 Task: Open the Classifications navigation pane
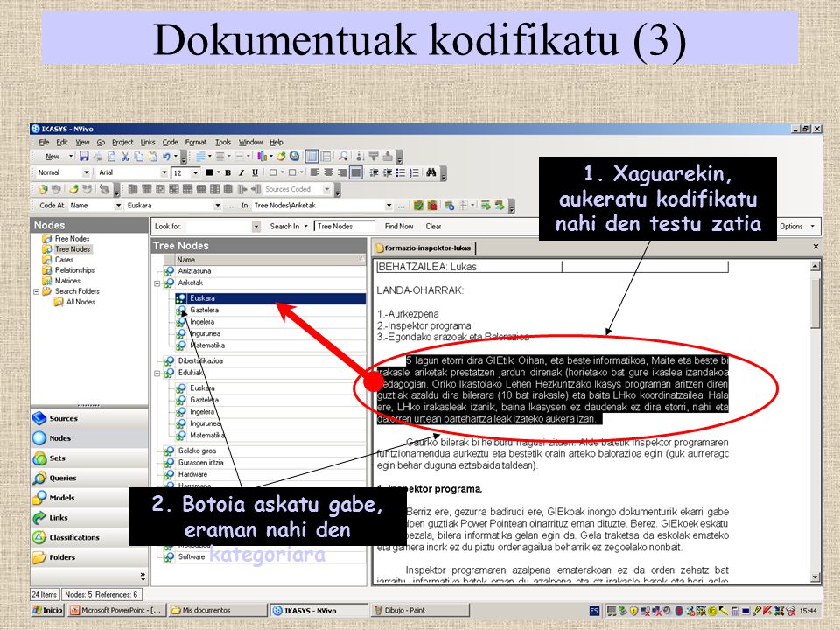(x=89, y=537)
